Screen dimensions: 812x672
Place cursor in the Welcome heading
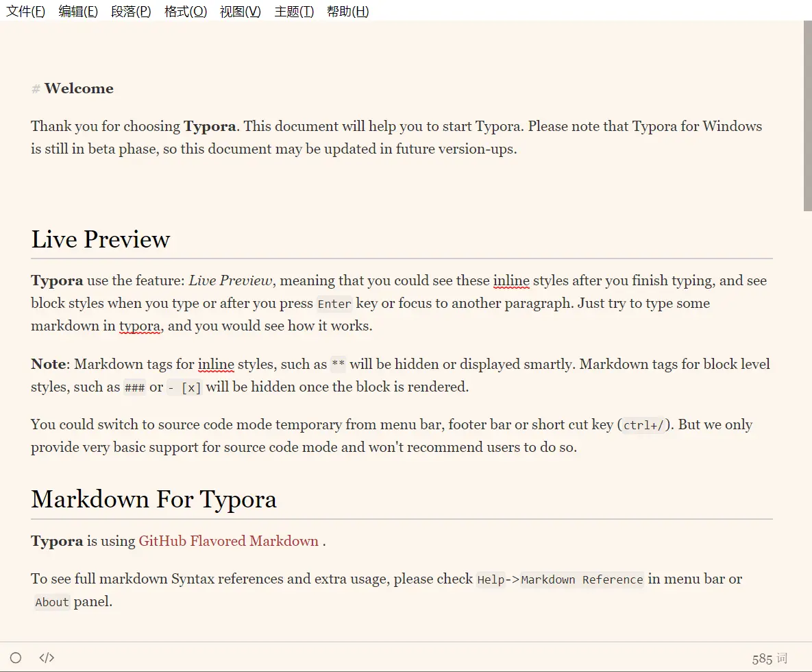[79, 88]
